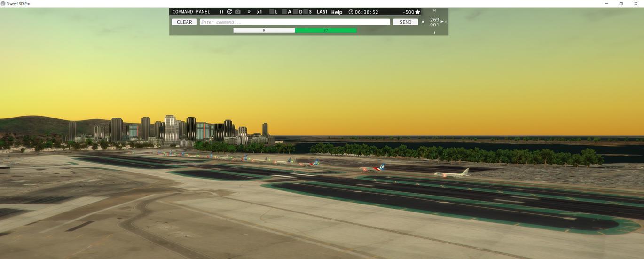Click the LAST command button
Viewport: 644px width, 259px height.
[x=322, y=12]
